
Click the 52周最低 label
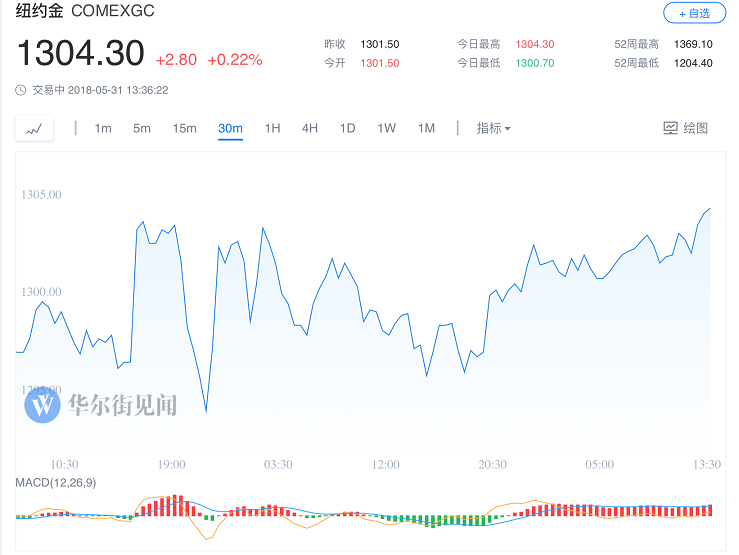tap(636, 63)
